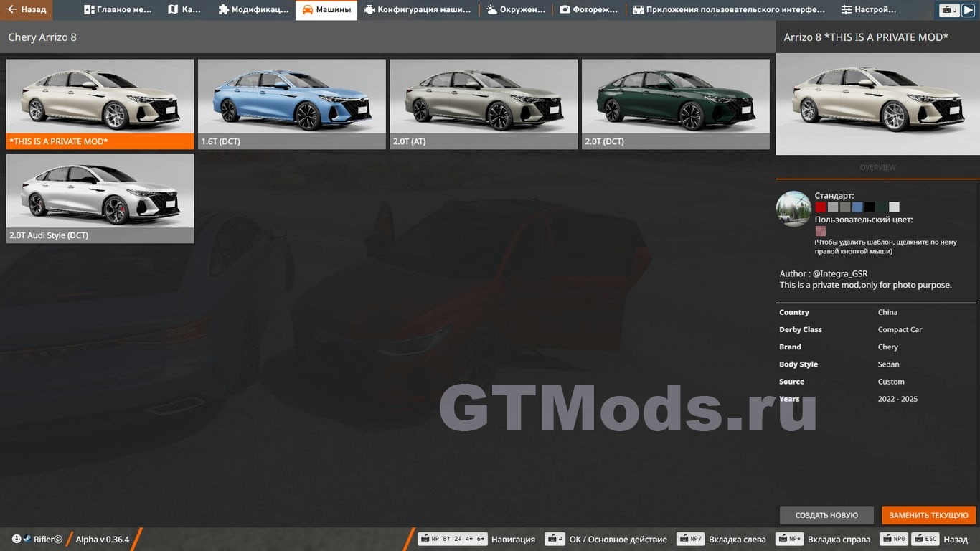Click the Country value China
Image resolution: width=980 pixels, height=551 pixels.
coord(887,312)
